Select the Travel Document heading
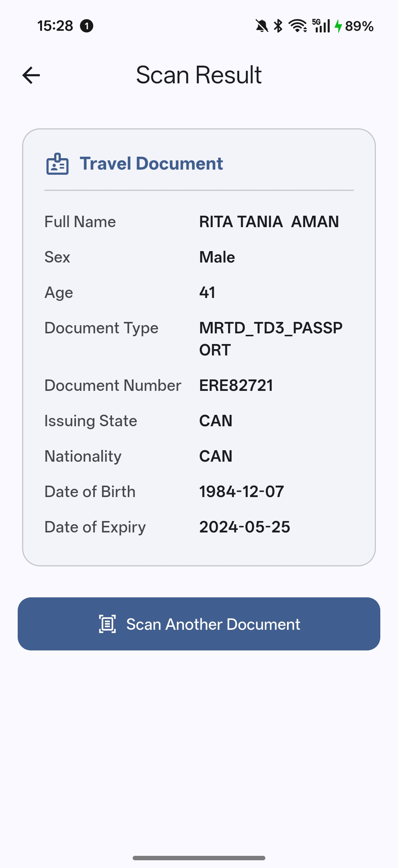Viewport: 398px width, 868px height. pos(151,163)
